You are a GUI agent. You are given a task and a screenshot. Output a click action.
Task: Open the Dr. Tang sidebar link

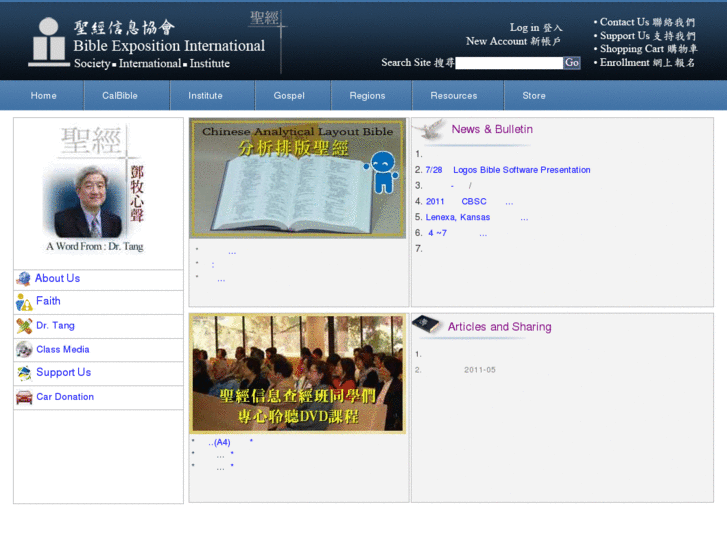(x=55, y=326)
